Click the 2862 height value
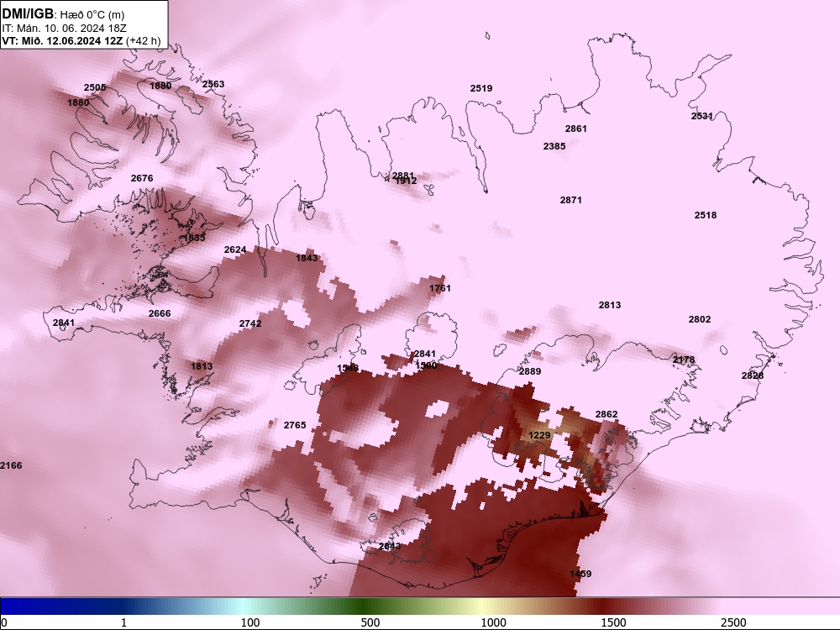 tap(606, 414)
